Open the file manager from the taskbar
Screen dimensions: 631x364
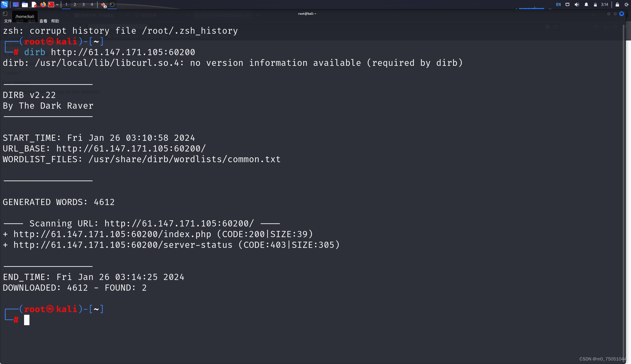click(25, 5)
